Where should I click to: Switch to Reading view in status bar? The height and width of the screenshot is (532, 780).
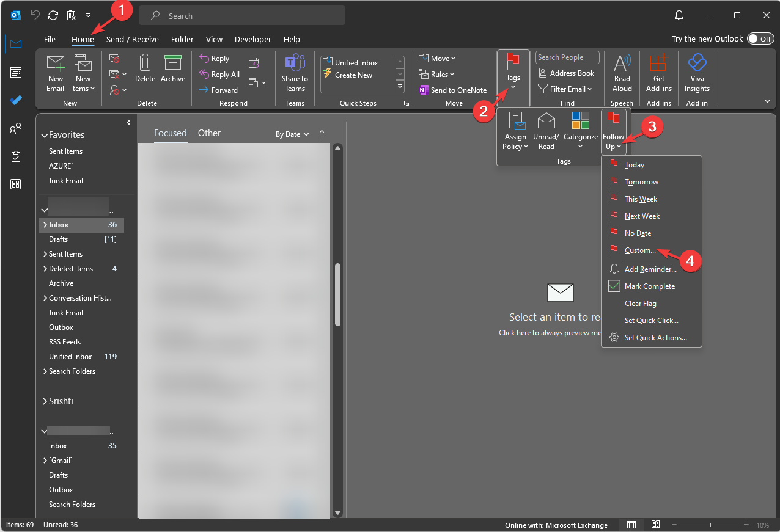click(x=655, y=525)
